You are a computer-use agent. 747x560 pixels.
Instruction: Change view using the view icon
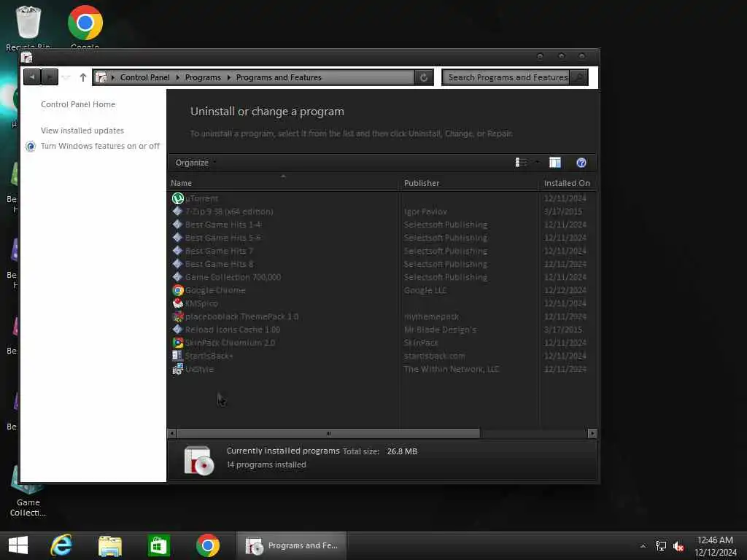(x=521, y=163)
